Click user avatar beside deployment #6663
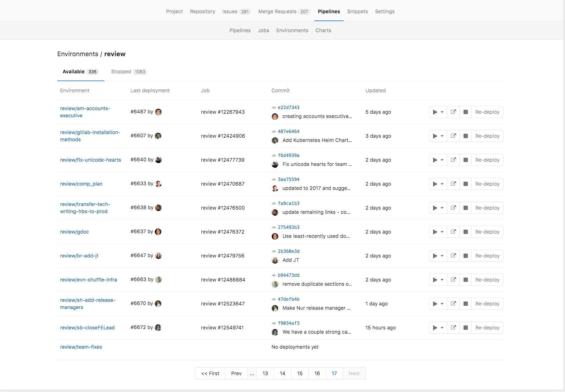 click(158, 280)
